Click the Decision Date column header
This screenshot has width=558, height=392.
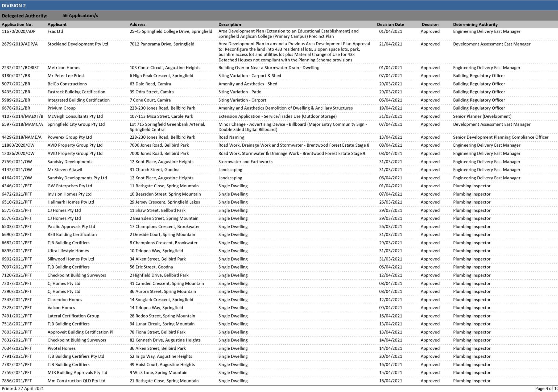390,24
